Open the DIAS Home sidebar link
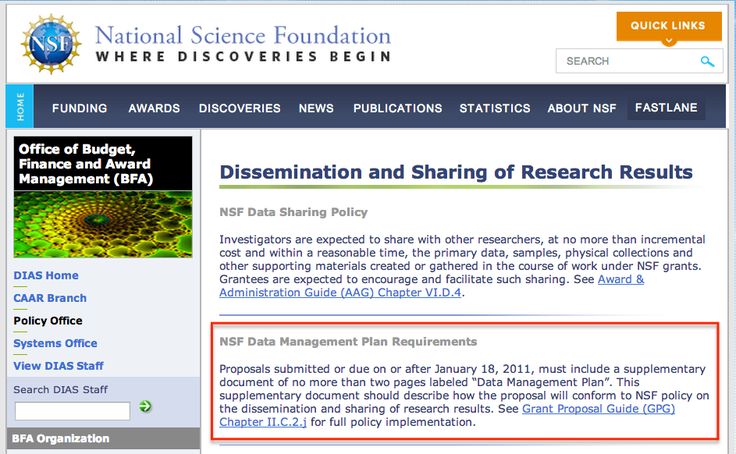 click(46, 276)
